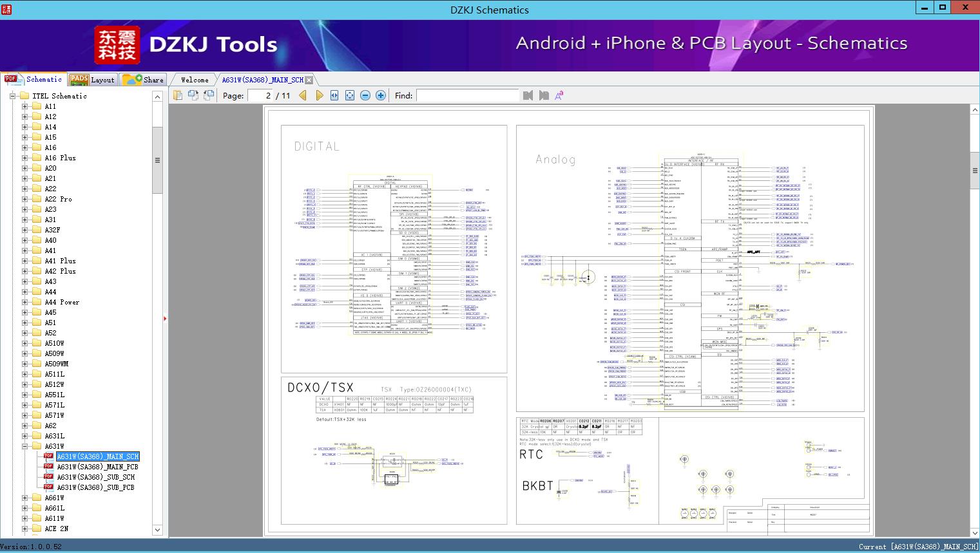Expand the A16 Plus folder

(x=25, y=158)
